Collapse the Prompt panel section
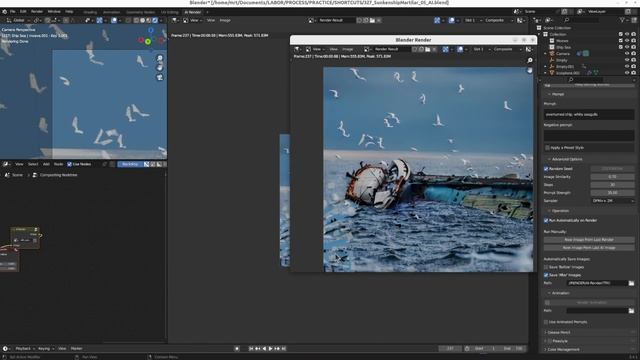640x360 pixels. pos(557,94)
